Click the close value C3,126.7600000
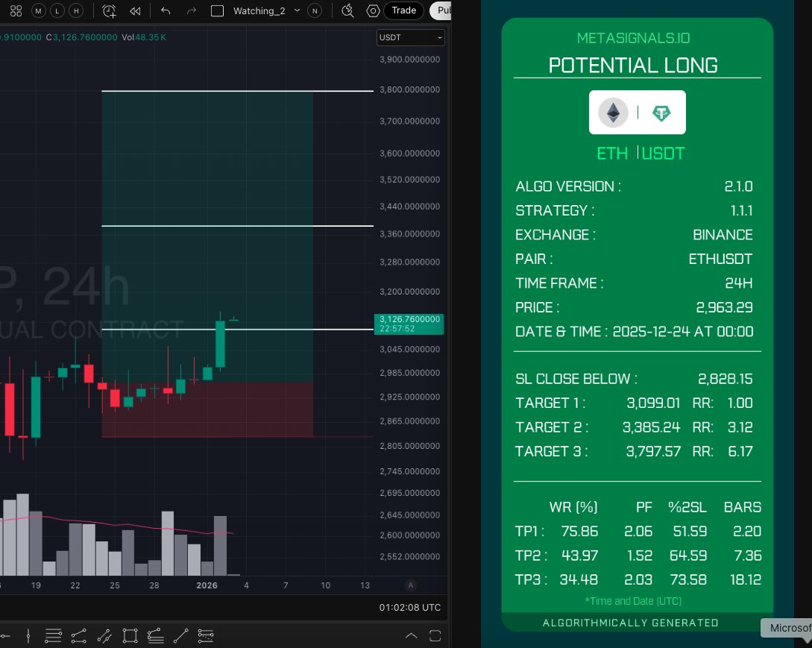Screen dimensions: 812x648 point(82,37)
